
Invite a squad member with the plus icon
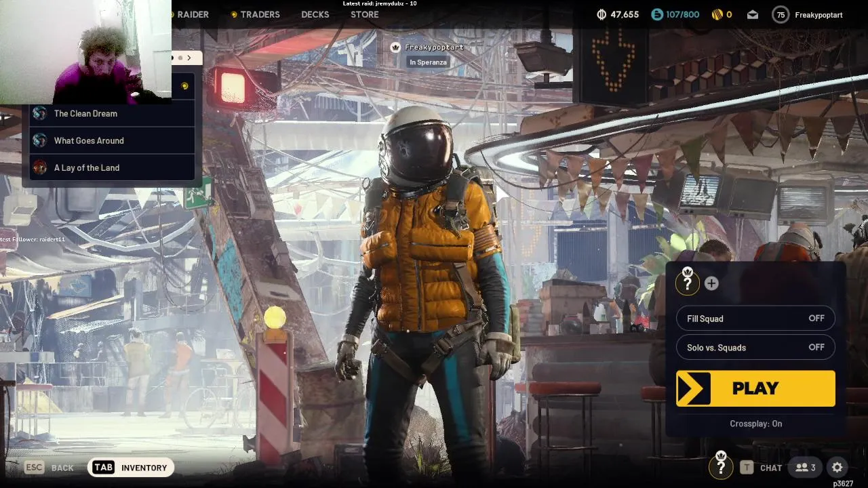tap(711, 283)
